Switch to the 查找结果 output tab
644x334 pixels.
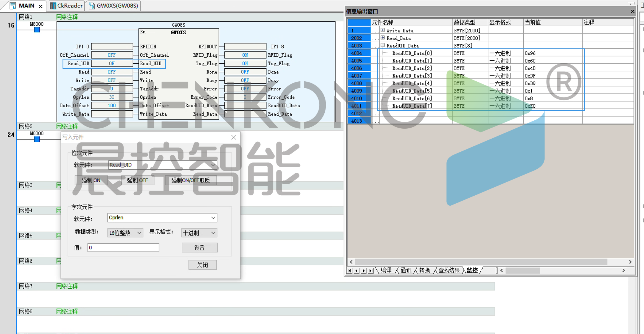[449, 270]
